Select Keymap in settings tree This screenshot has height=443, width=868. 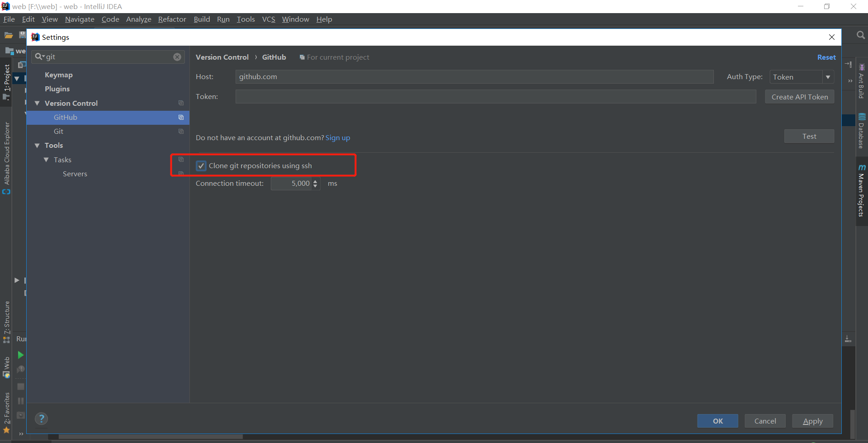tap(59, 75)
